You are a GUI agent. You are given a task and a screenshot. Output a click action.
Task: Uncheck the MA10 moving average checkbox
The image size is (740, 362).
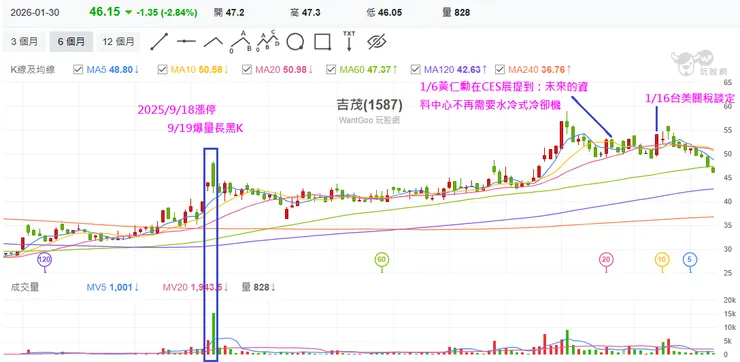click(162, 70)
